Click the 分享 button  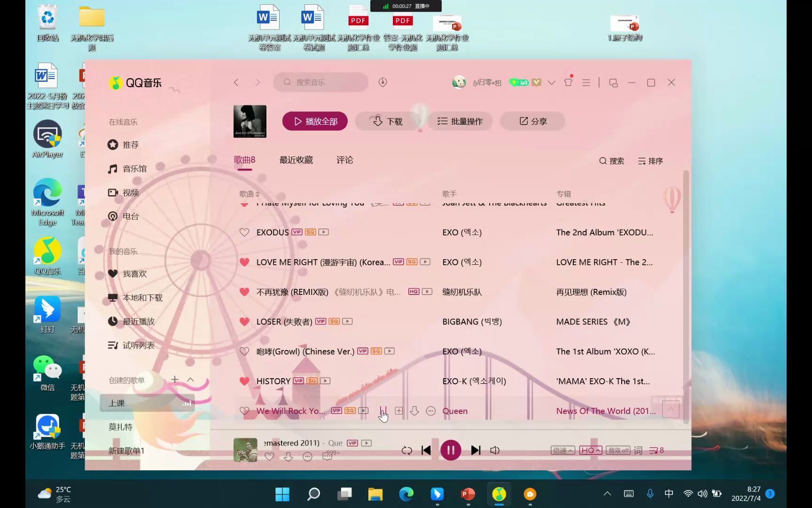click(532, 121)
